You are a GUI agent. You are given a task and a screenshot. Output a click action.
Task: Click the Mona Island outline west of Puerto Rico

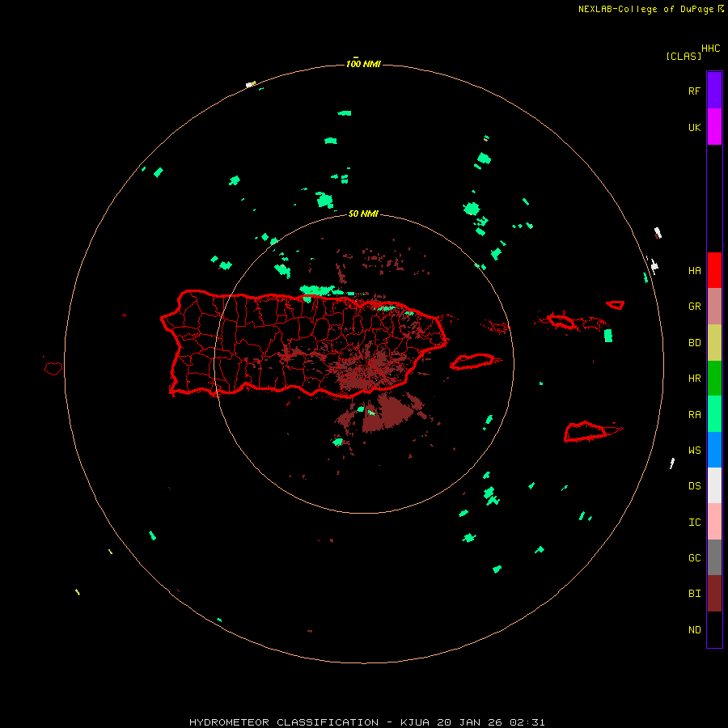[x=53, y=369]
